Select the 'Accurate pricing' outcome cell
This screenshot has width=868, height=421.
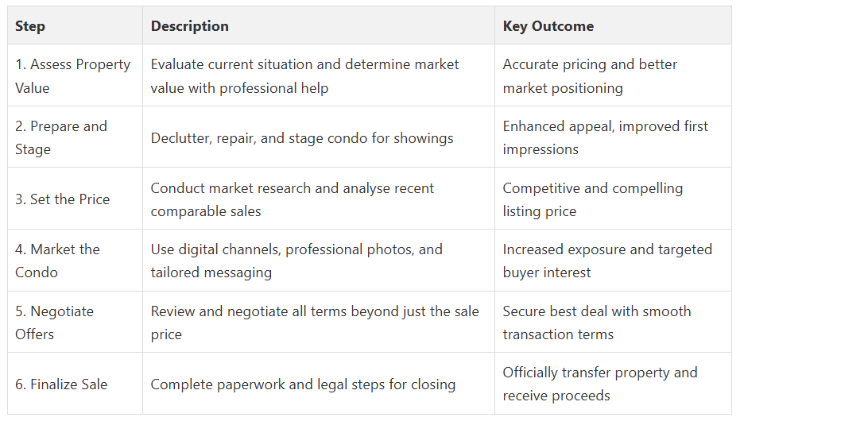(590, 76)
